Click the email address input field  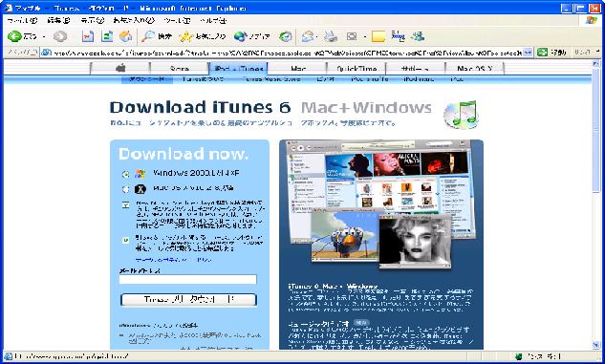pyautogui.click(x=188, y=280)
